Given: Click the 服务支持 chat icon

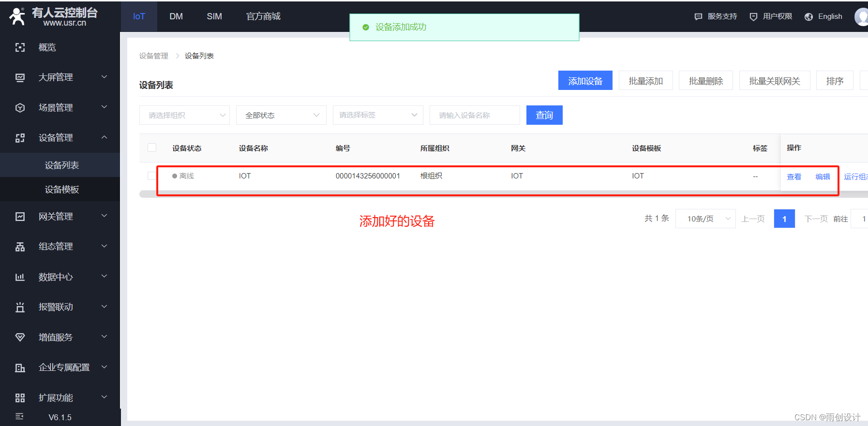Looking at the screenshot, I should coord(698,16).
